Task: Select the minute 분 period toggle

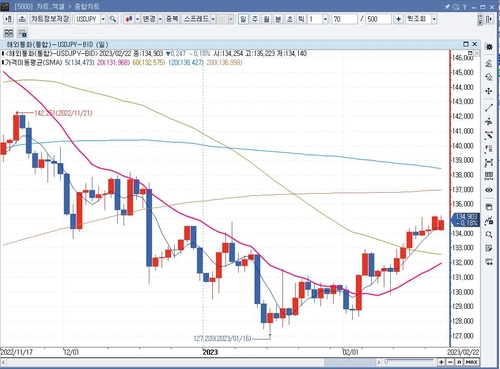Action: coord(278,19)
